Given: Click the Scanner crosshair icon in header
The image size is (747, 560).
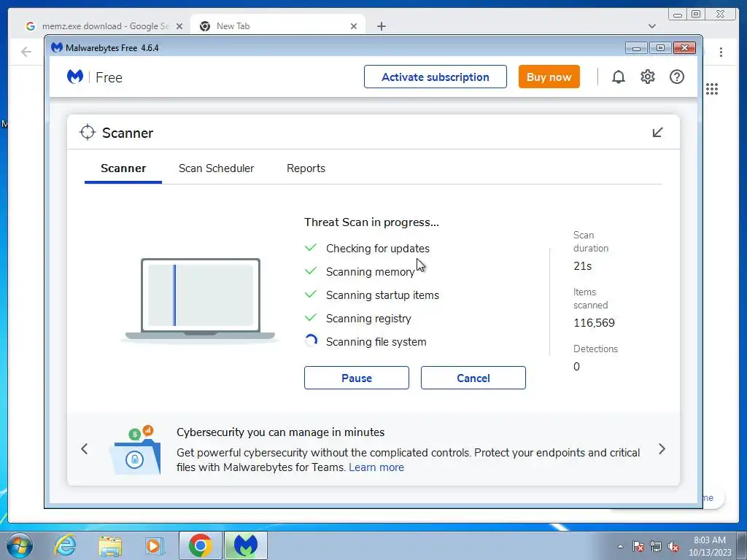Looking at the screenshot, I should 88,133.
